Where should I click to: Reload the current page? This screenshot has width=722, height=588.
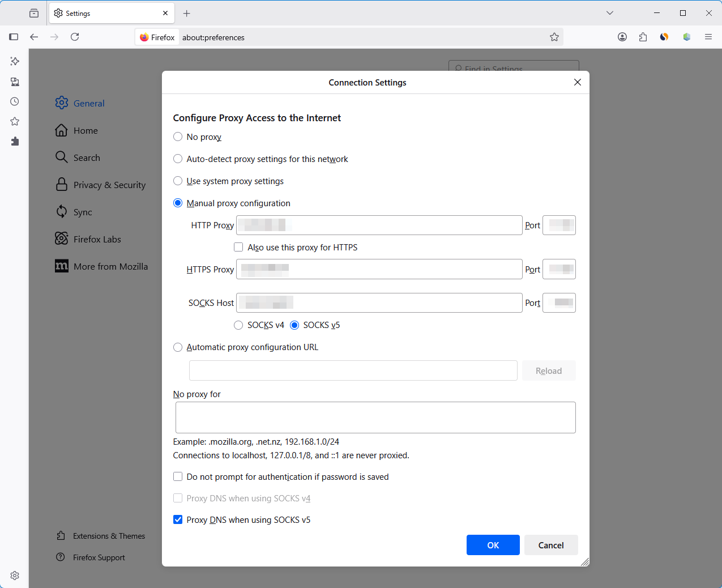coord(75,37)
